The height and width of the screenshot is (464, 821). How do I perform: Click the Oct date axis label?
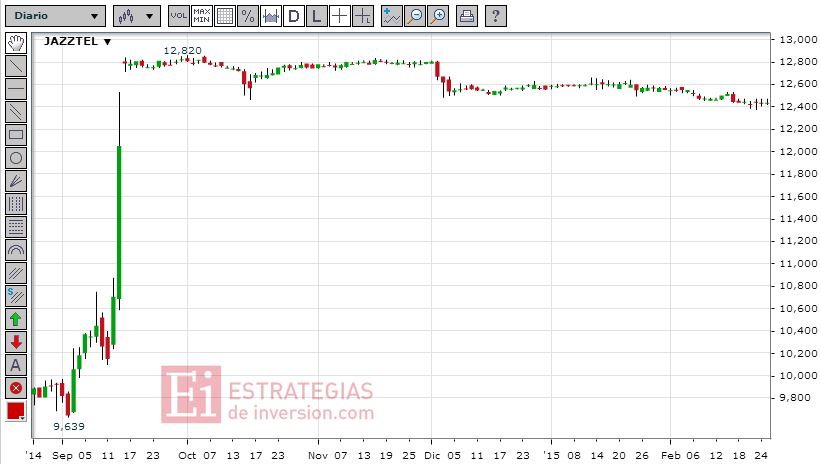coord(187,456)
